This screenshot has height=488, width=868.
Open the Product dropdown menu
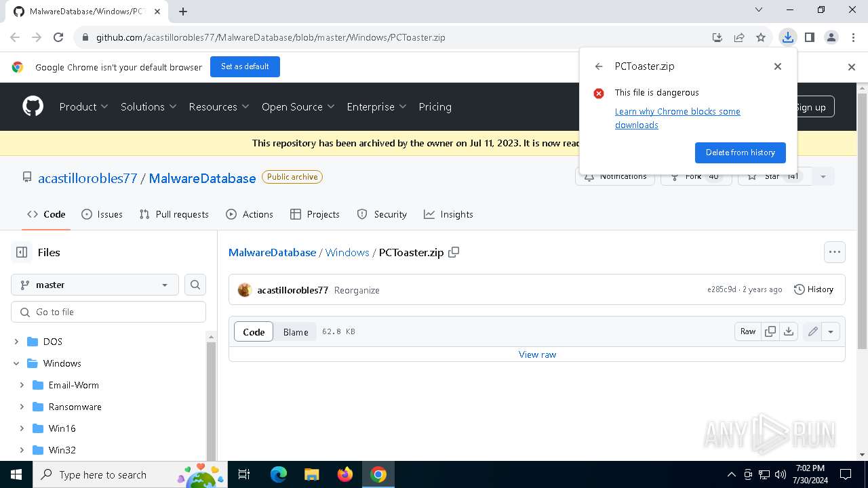pos(83,106)
